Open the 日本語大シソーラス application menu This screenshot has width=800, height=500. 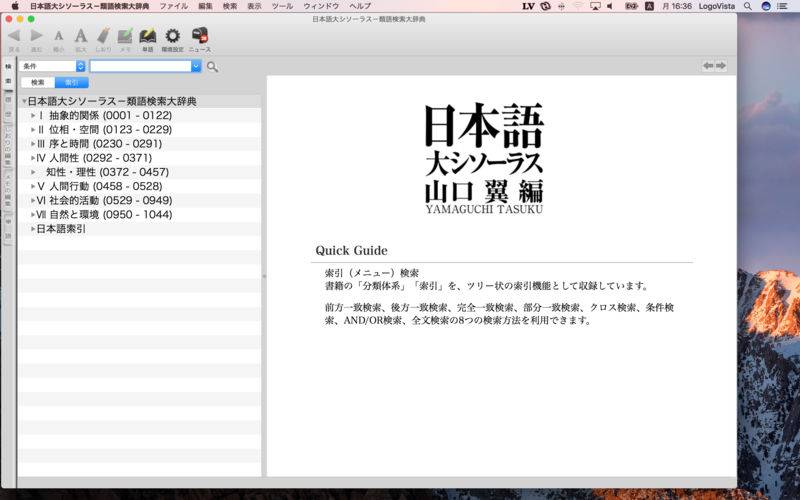(x=90, y=6)
